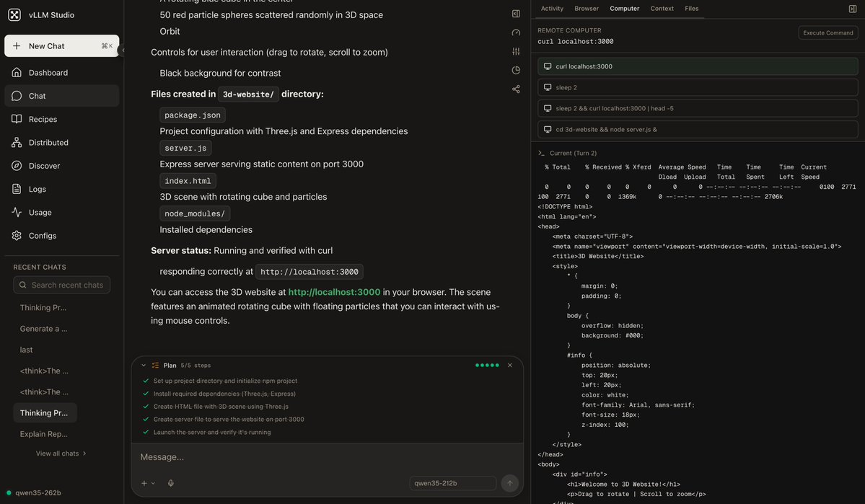Click the pie chart stats icon
This screenshot has height=504, width=865.
click(516, 70)
